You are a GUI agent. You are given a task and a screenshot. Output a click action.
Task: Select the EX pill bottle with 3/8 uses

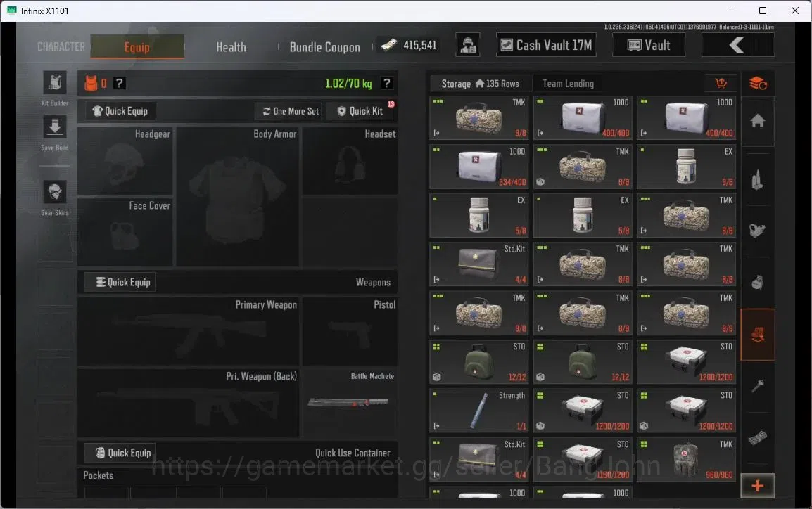(x=686, y=167)
